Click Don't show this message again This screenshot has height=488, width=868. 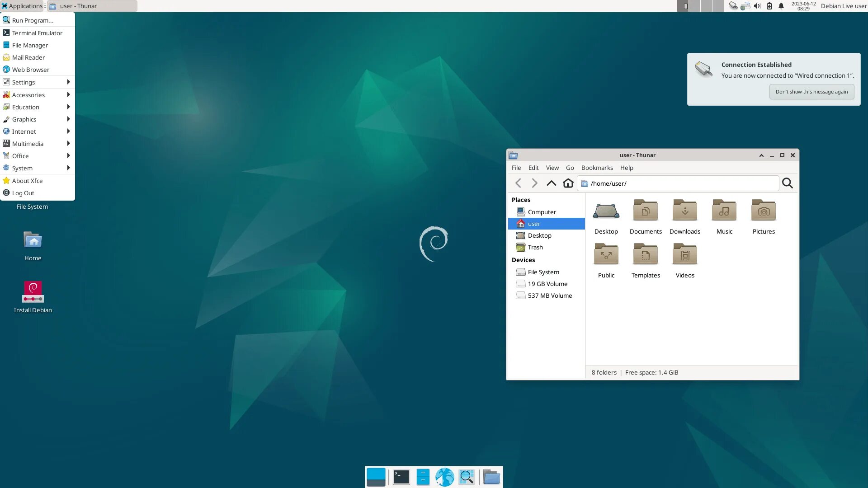tap(811, 92)
